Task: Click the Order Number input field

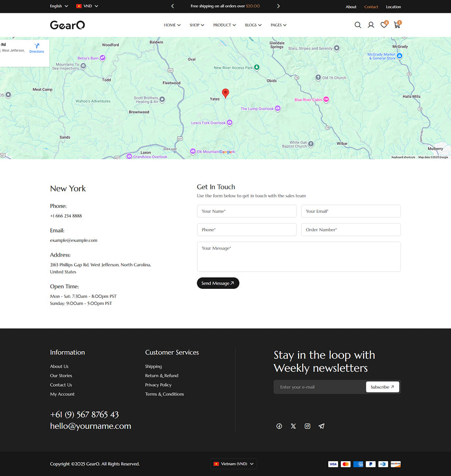Action: click(350, 230)
